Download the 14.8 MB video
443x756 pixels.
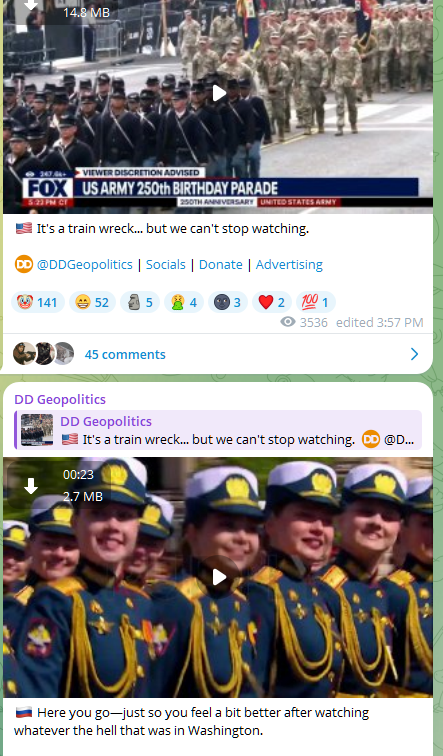tap(31, 5)
